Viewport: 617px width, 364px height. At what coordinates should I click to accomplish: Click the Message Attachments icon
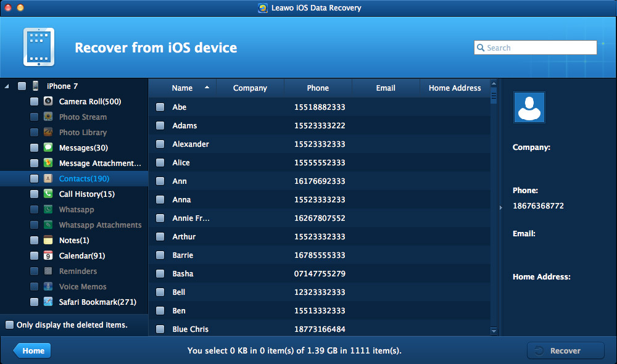coord(48,163)
